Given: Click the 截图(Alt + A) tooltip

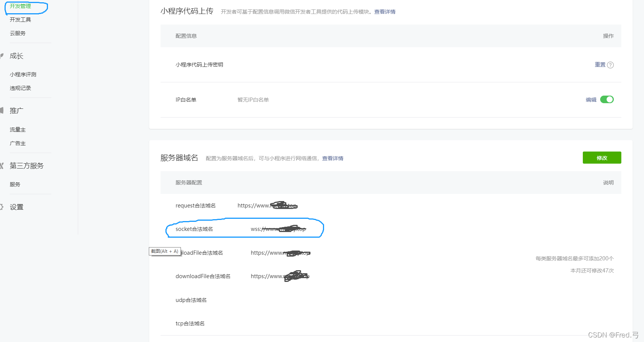Looking at the screenshot, I should 165,251.
